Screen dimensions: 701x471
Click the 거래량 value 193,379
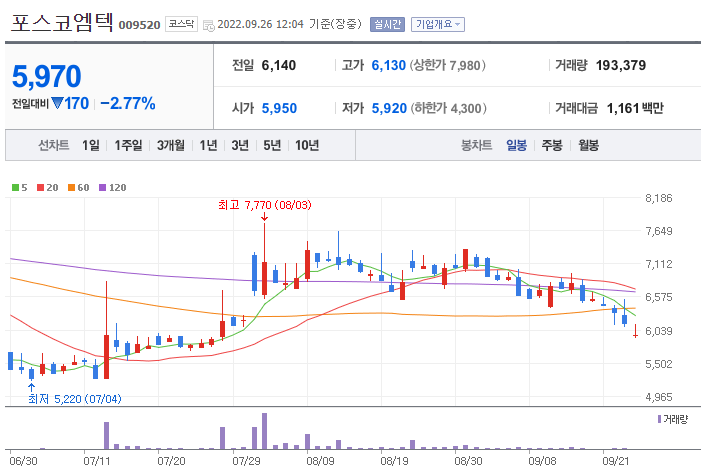point(621,66)
